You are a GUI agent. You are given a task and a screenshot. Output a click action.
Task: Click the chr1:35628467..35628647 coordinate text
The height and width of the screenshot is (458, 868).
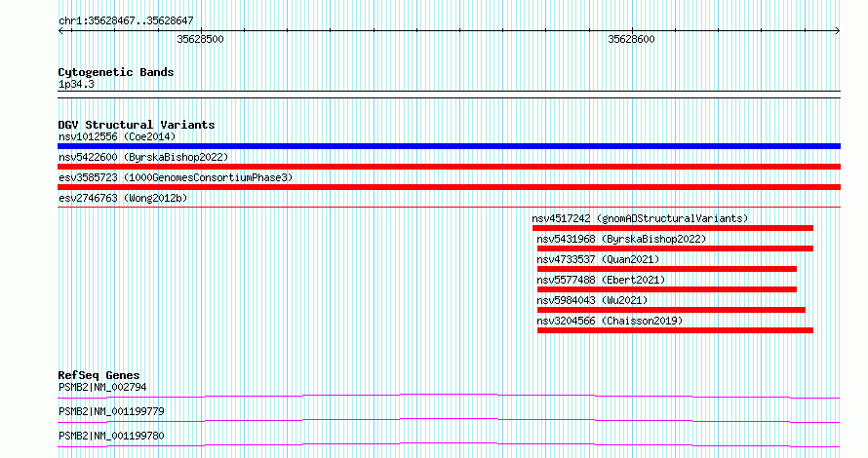coord(126,21)
